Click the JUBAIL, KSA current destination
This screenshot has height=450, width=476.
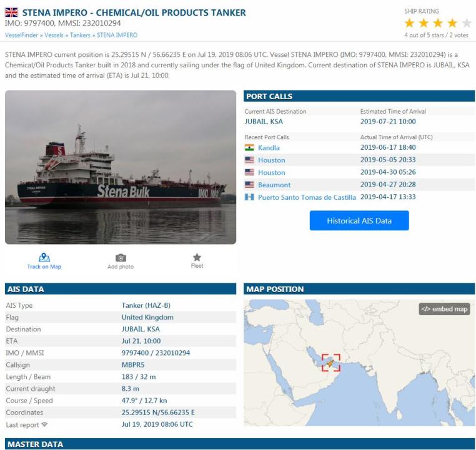pos(264,122)
